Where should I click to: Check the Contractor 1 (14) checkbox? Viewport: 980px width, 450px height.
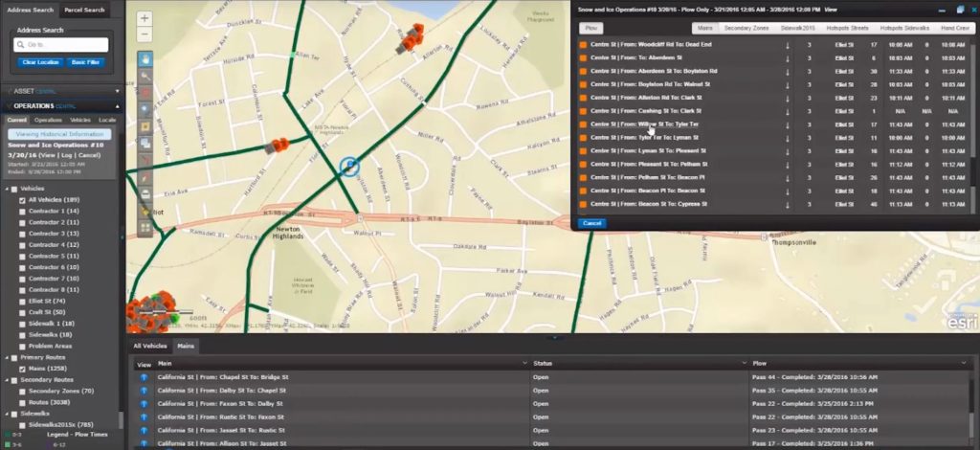(24, 211)
